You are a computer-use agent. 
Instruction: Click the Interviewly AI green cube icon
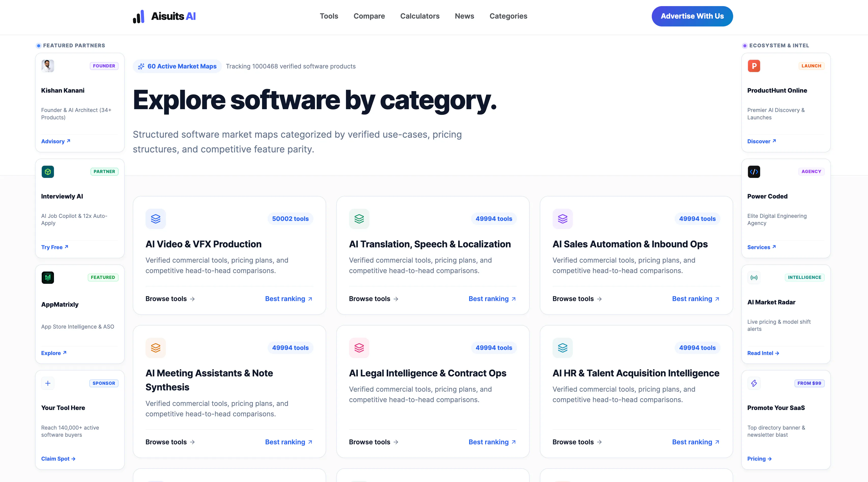(x=48, y=172)
